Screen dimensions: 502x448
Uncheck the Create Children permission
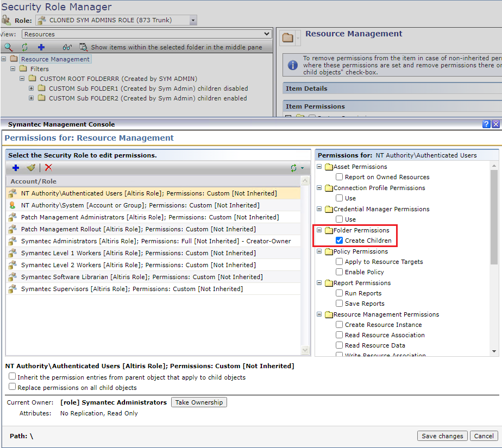[339, 241]
